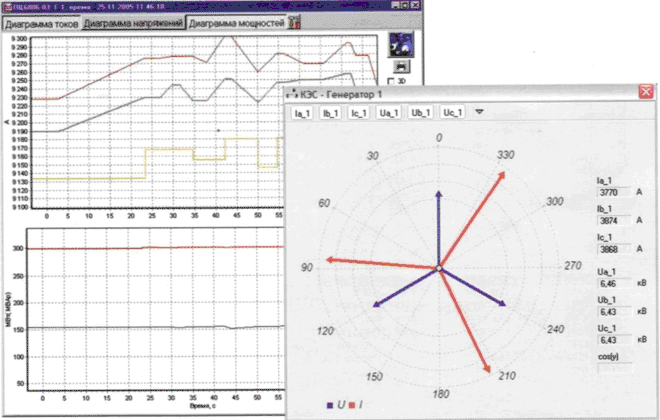
Task: Toggle the Ia_1 vector button
Action: (302, 113)
